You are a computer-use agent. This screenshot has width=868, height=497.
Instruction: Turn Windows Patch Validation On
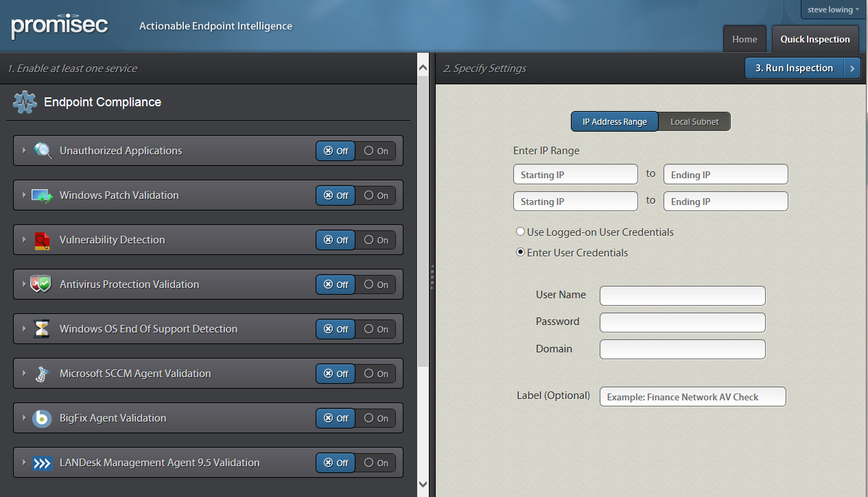(376, 195)
